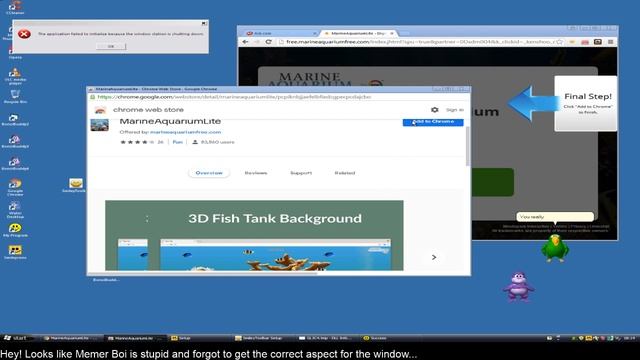This screenshot has height=360, width=640.
Task: Bookmark page with star icon
Action: coord(560,42)
